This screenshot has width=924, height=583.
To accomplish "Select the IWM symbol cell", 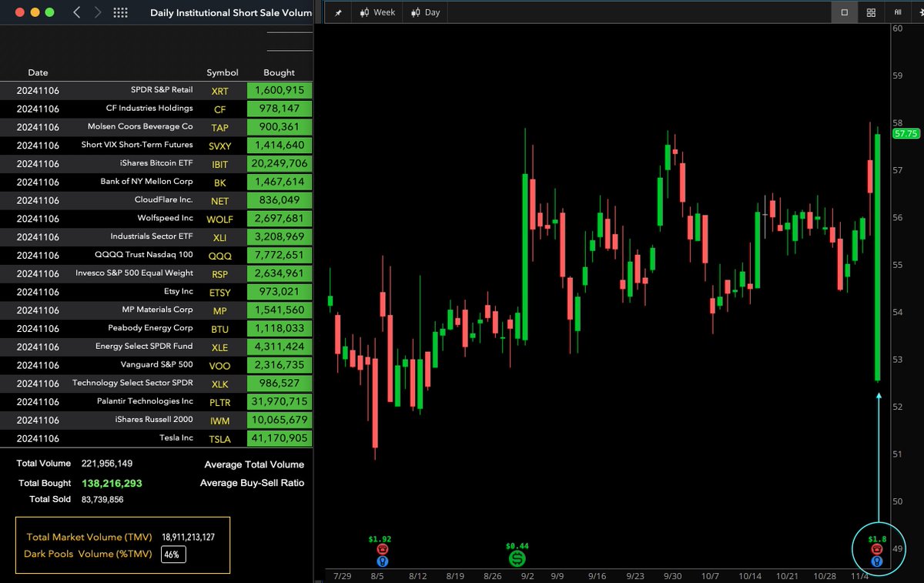I will pyautogui.click(x=220, y=420).
